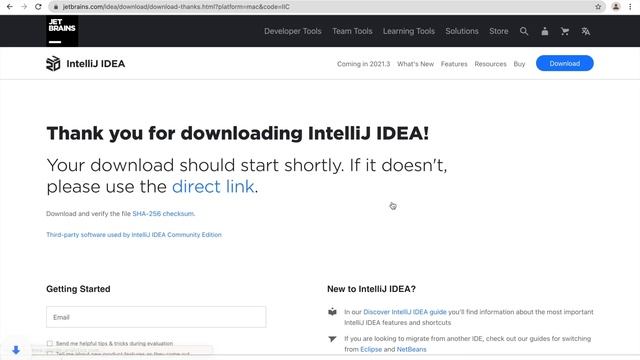Open the Eclipse migration guide link
The width and height of the screenshot is (640, 360).
371,349
